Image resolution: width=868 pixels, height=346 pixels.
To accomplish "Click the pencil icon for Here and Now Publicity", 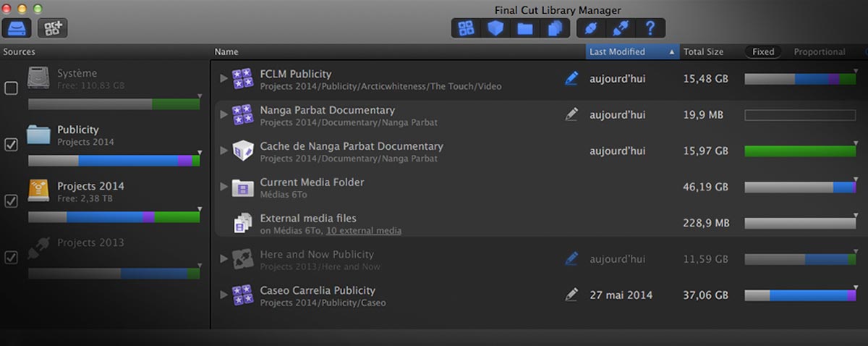I will click(571, 258).
